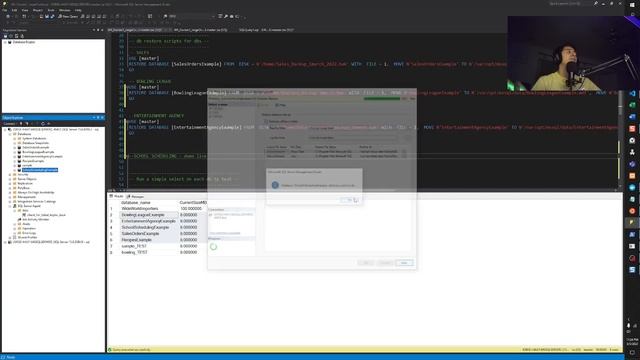Screen dimensions: 640x360
Task: Open the Tools menu
Action: (x=51, y=10)
